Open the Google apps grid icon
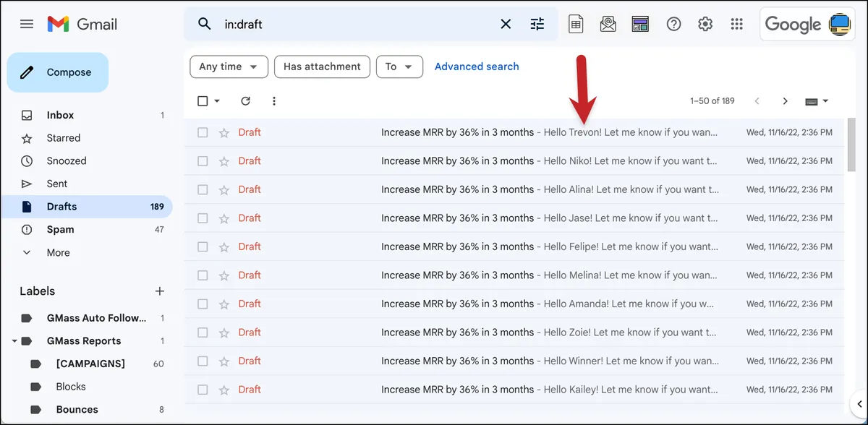This screenshot has height=425, width=868. [737, 24]
